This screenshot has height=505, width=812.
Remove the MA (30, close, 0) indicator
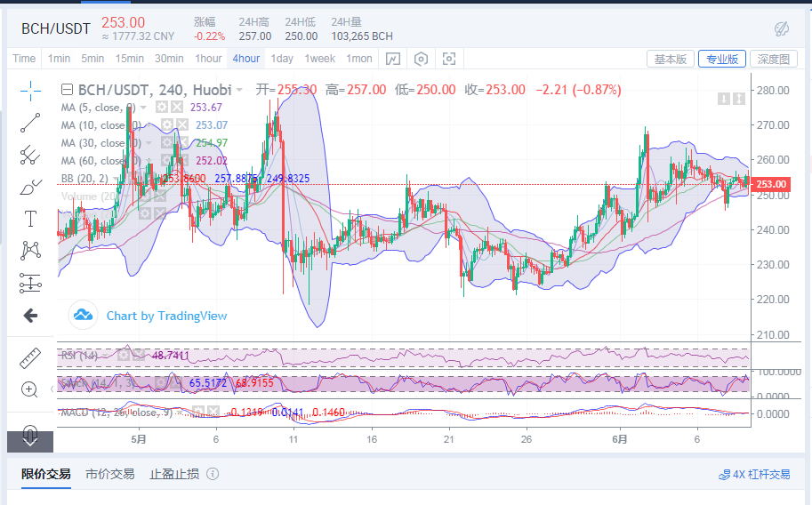181,142
